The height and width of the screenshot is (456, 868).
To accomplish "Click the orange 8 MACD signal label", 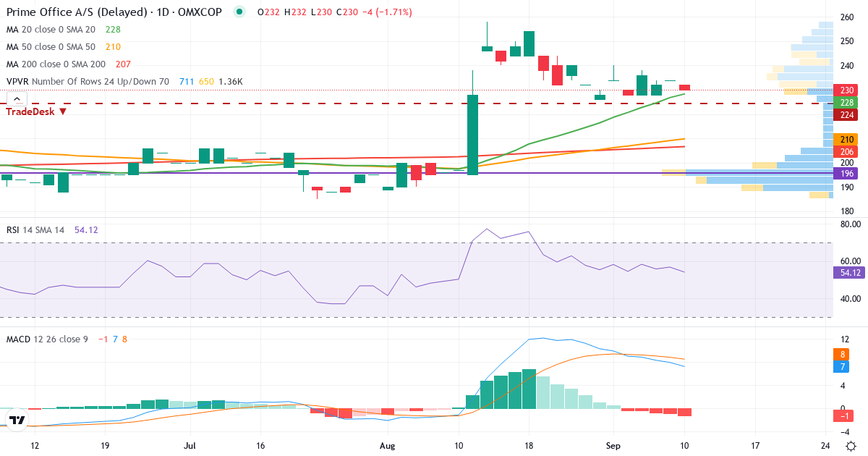I will [x=841, y=355].
